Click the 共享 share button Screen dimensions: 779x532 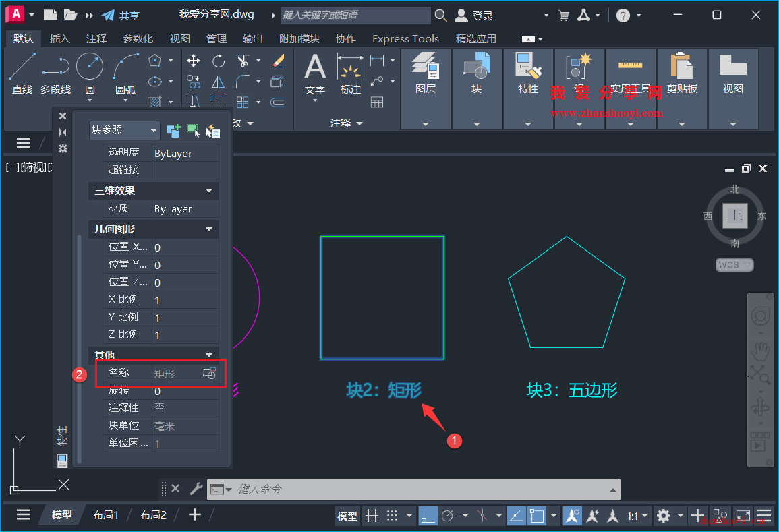(121, 16)
